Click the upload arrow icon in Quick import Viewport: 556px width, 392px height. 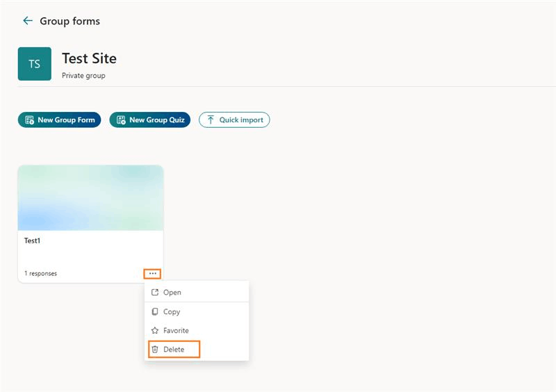pos(211,120)
